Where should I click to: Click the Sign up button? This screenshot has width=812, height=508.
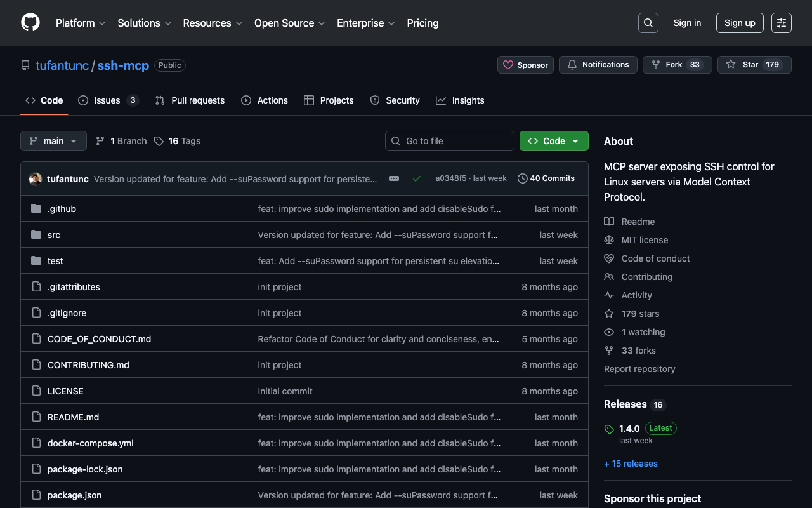739,23
